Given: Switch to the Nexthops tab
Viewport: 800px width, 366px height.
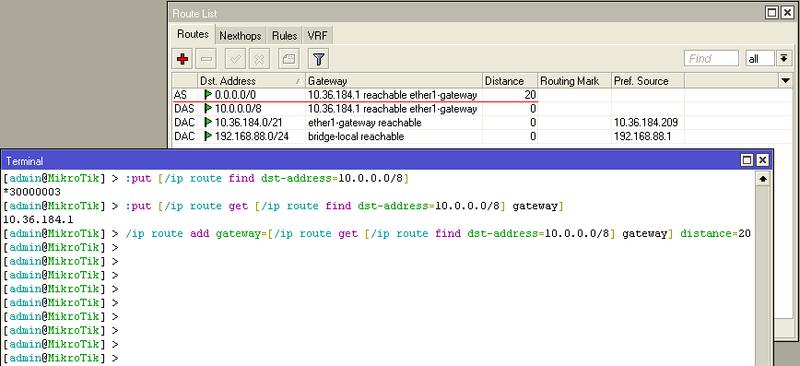Looking at the screenshot, I should coord(240,36).
